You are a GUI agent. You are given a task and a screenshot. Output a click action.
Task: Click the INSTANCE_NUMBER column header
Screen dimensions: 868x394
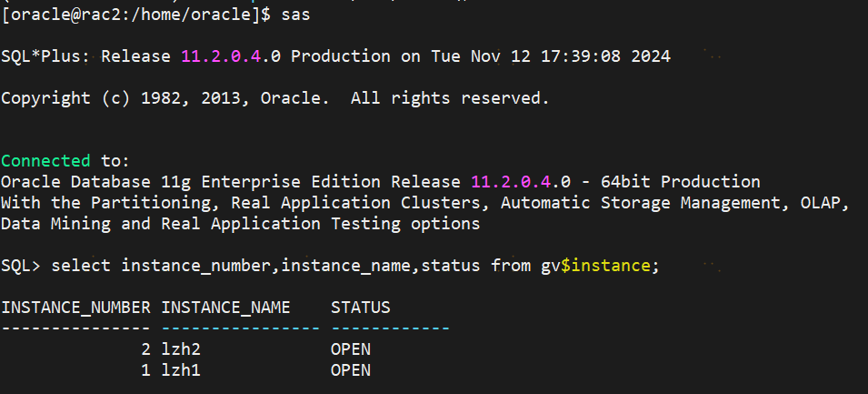tap(75, 308)
